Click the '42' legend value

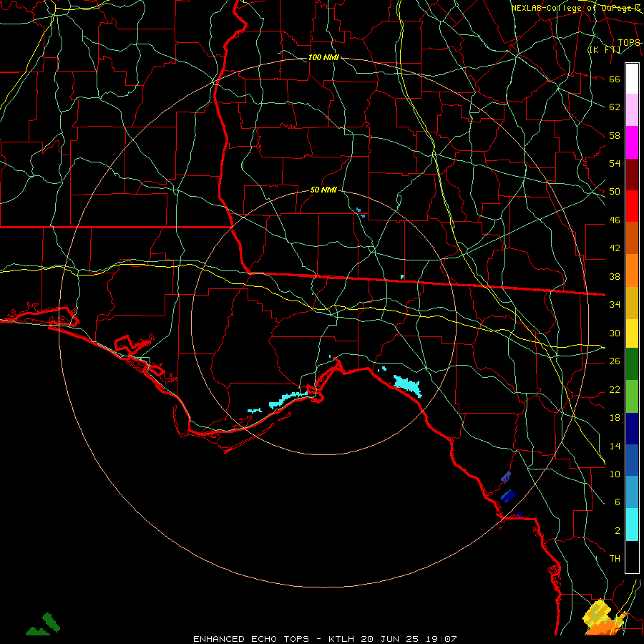click(615, 248)
